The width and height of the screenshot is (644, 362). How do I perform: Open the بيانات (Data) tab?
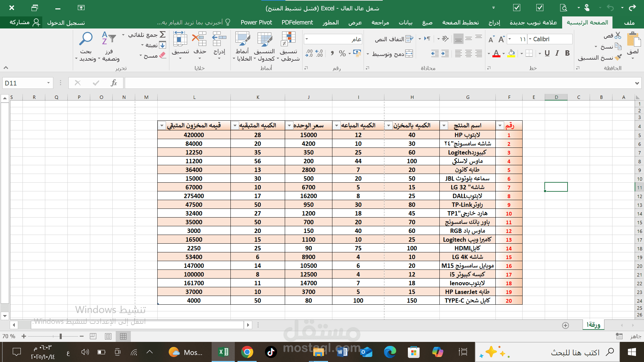point(405,22)
